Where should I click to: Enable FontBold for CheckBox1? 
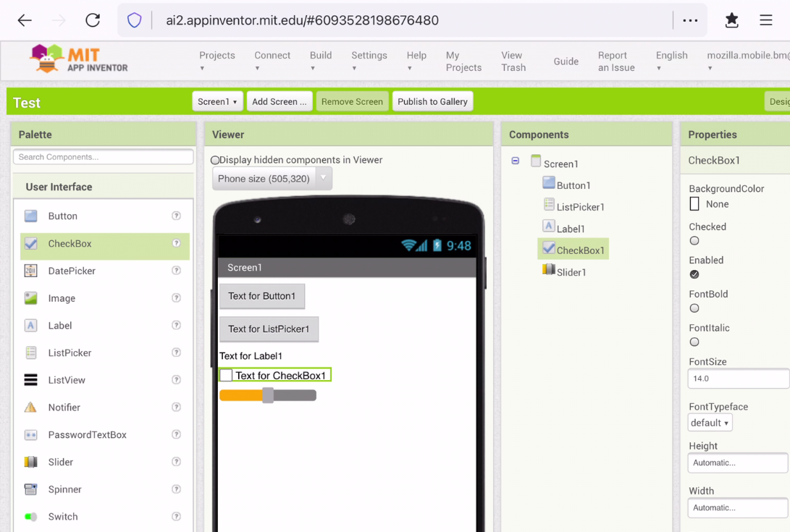point(694,308)
